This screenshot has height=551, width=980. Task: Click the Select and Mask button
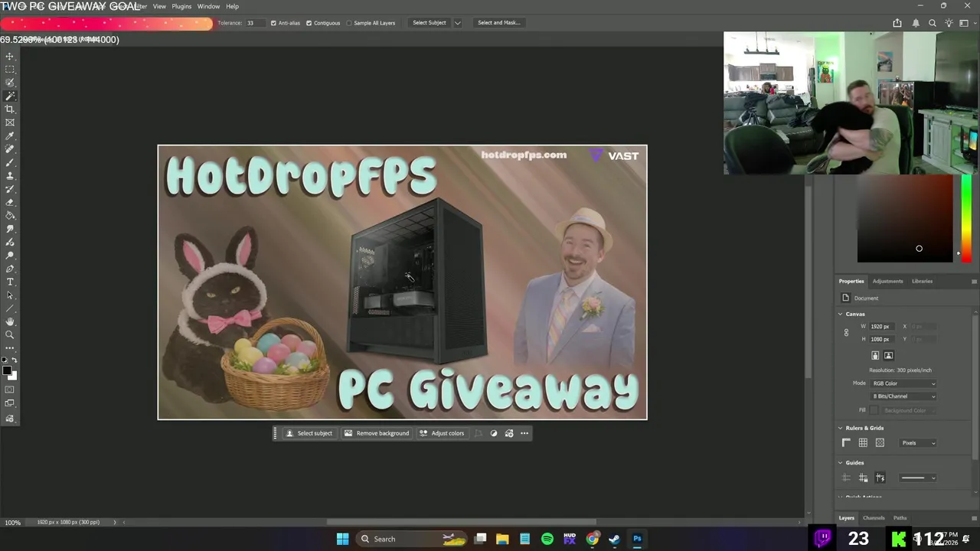pos(499,23)
